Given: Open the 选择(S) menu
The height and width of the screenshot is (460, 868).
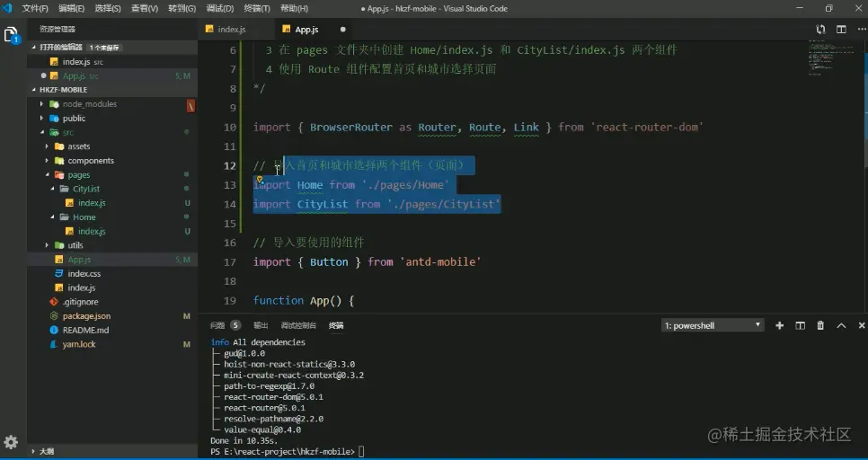Looking at the screenshot, I should [x=108, y=8].
